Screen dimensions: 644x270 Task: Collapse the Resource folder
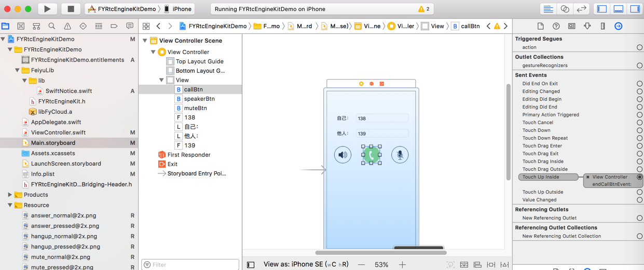pos(10,205)
